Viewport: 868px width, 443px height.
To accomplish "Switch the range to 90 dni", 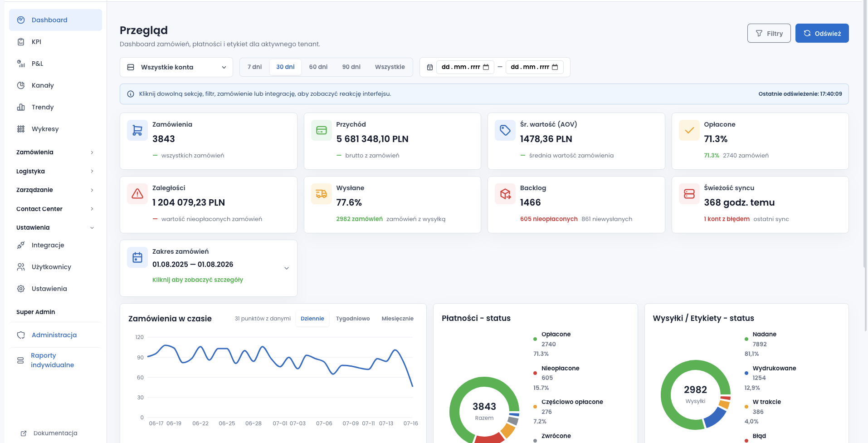I will (351, 67).
